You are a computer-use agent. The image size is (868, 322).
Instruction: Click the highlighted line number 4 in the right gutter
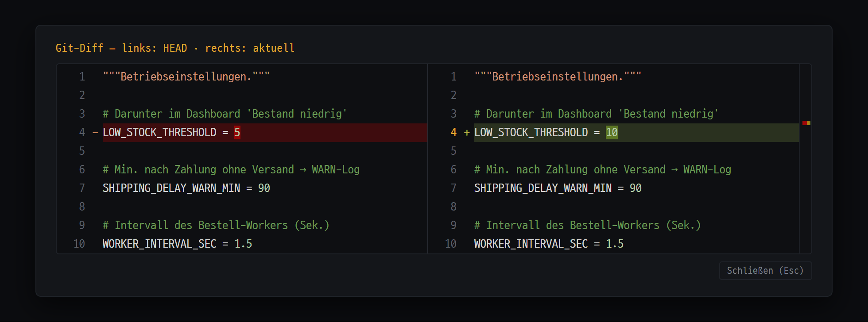coord(453,132)
